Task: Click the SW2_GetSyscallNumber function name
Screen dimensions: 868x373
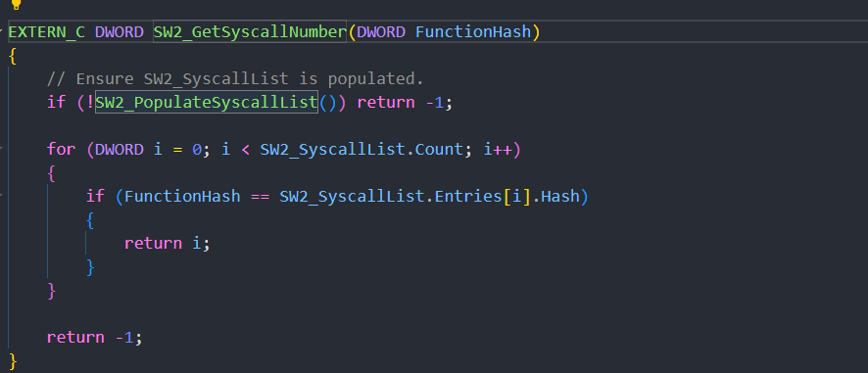Action: tap(250, 32)
